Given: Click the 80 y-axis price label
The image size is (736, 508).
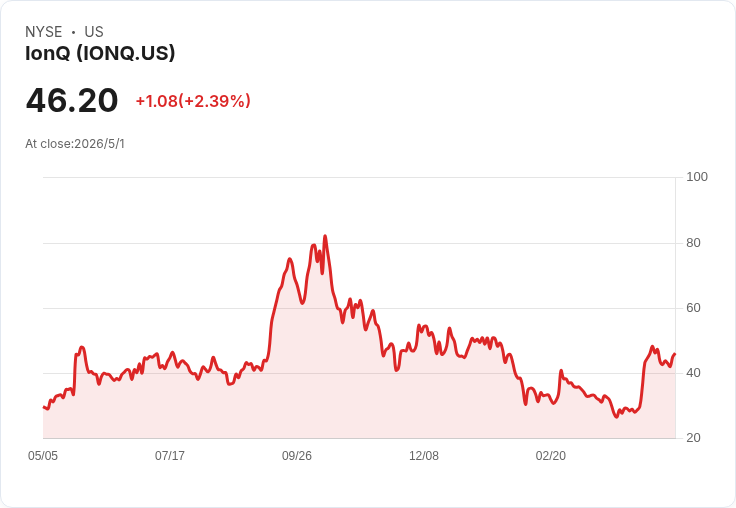Looking at the screenshot, I should [693, 243].
